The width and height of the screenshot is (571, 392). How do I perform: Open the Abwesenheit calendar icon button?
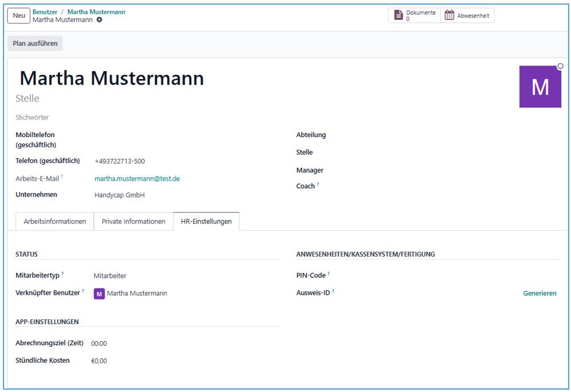(x=467, y=15)
